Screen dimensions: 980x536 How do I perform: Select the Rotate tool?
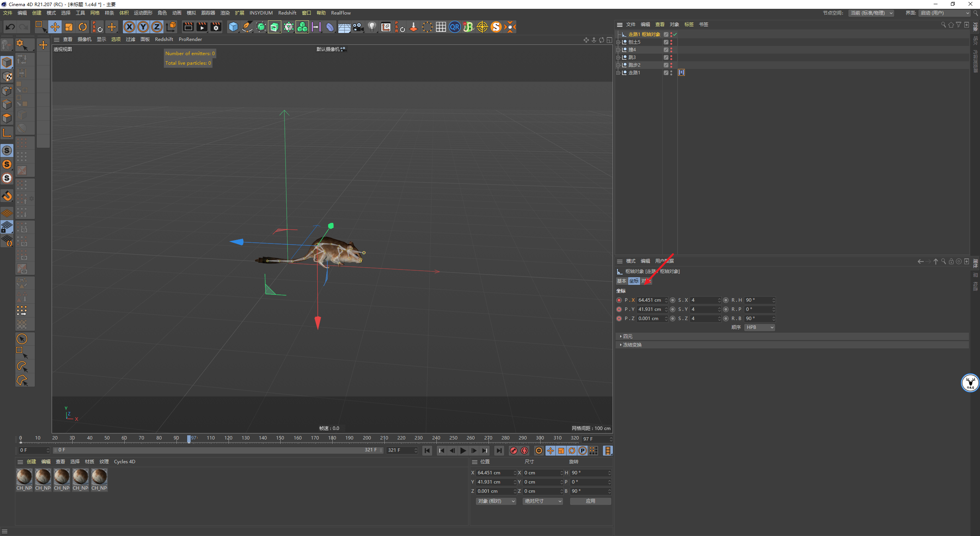pos(83,27)
